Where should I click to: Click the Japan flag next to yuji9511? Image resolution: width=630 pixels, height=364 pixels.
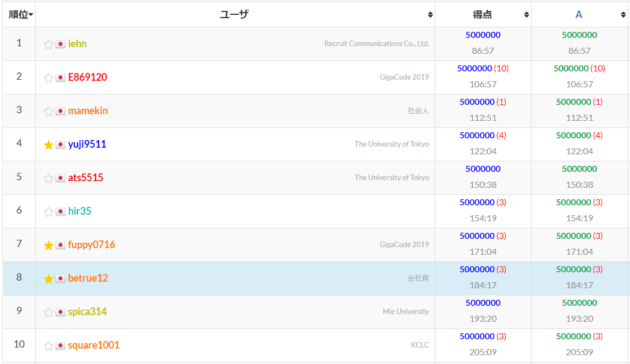tap(60, 144)
